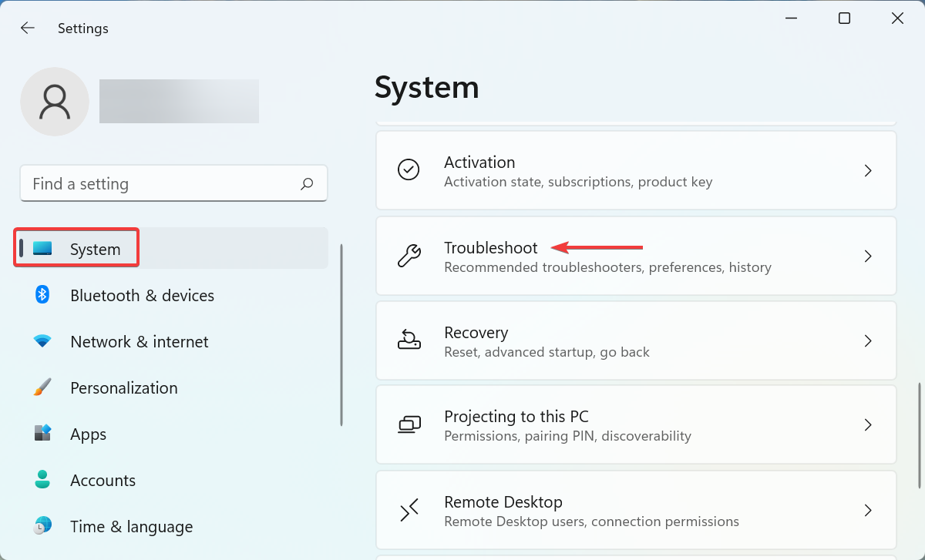Click the Recovery reset icon
This screenshot has height=560, width=925.
409,340
